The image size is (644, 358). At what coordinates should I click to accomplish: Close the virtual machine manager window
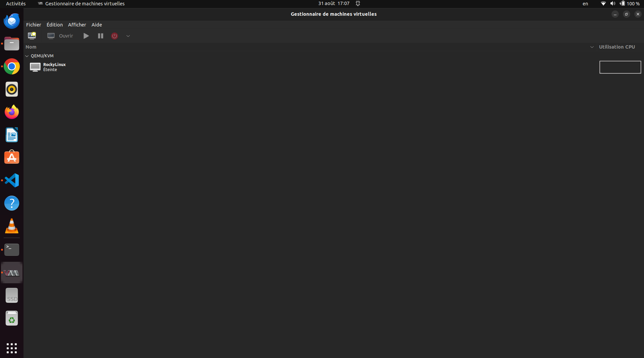pos(638,14)
